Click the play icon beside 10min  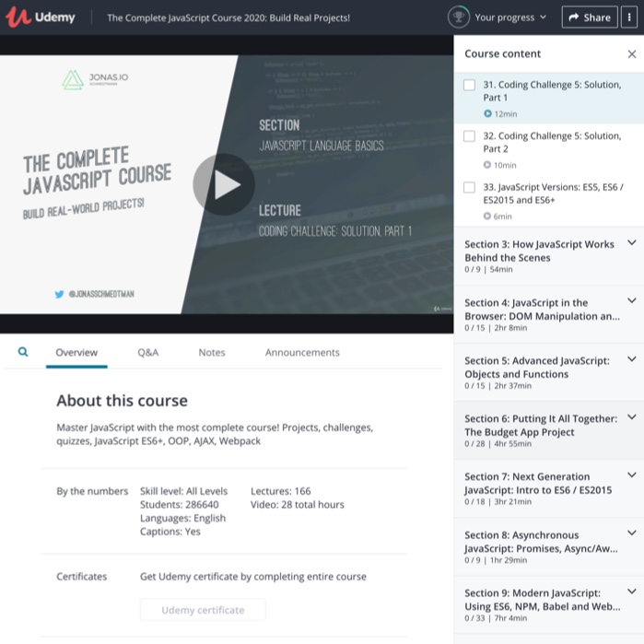click(487, 165)
